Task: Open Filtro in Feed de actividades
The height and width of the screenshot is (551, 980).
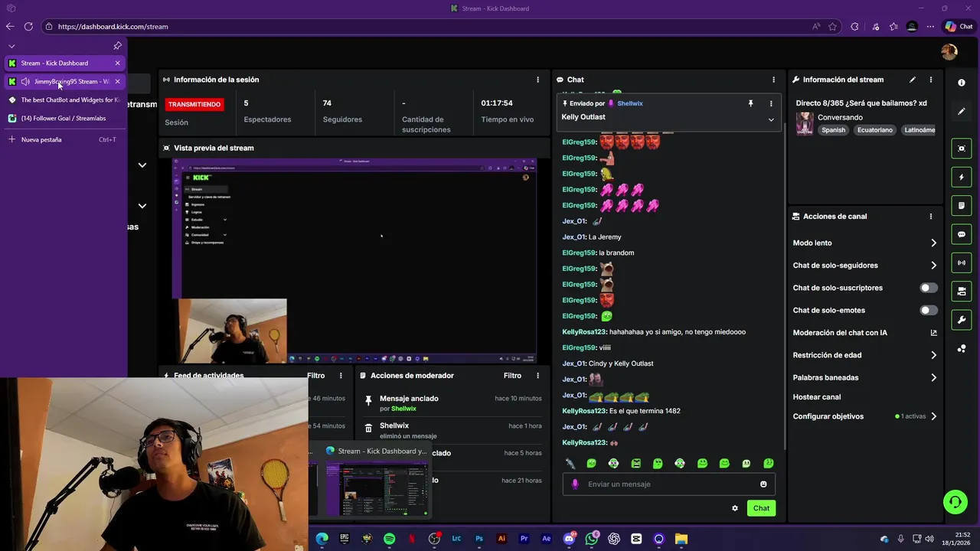Action: pyautogui.click(x=316, y=376)
